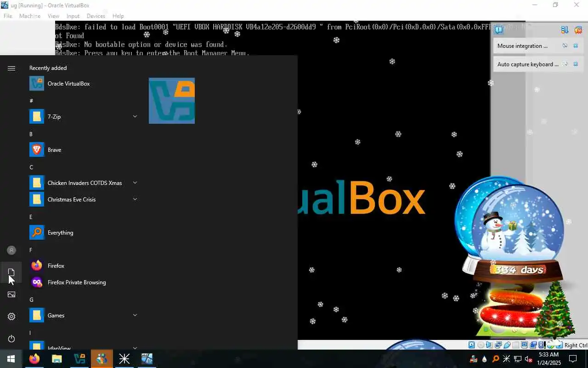Screen dimensions: 588x368
Task: Open the Help menu
Action: coord(118,16)
